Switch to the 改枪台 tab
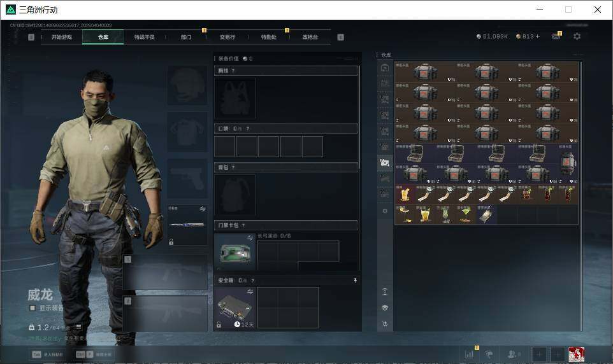613x364 pixels. 310,37
